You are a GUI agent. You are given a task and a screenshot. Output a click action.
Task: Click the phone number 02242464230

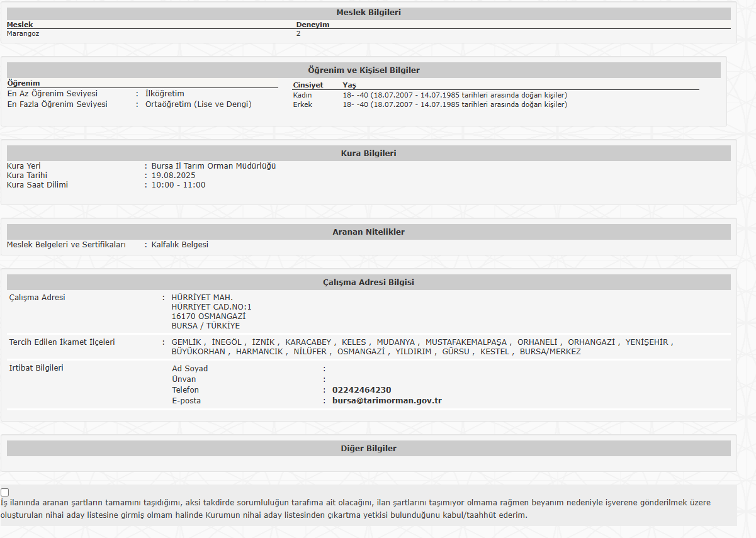(361, 390)
